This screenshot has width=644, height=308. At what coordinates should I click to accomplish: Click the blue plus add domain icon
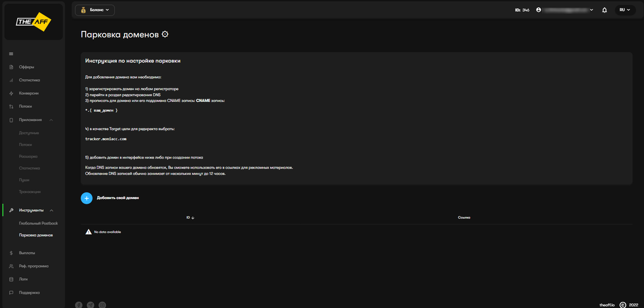(x=86, y=198)
